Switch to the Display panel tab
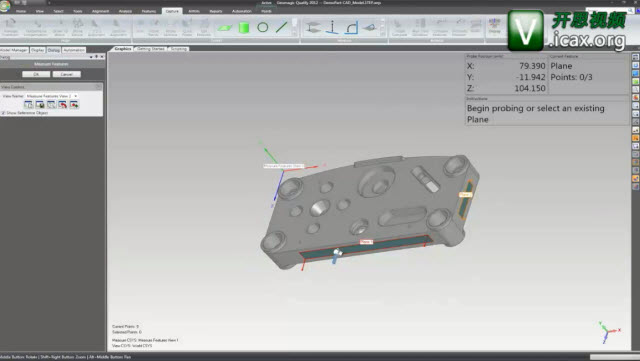Screen dimensions: 640x361 tap(38, 50)
